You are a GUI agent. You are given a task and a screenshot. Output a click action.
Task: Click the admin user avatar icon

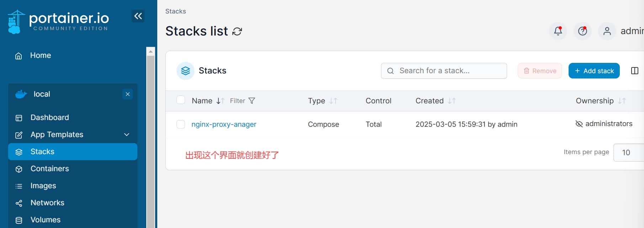607,31
